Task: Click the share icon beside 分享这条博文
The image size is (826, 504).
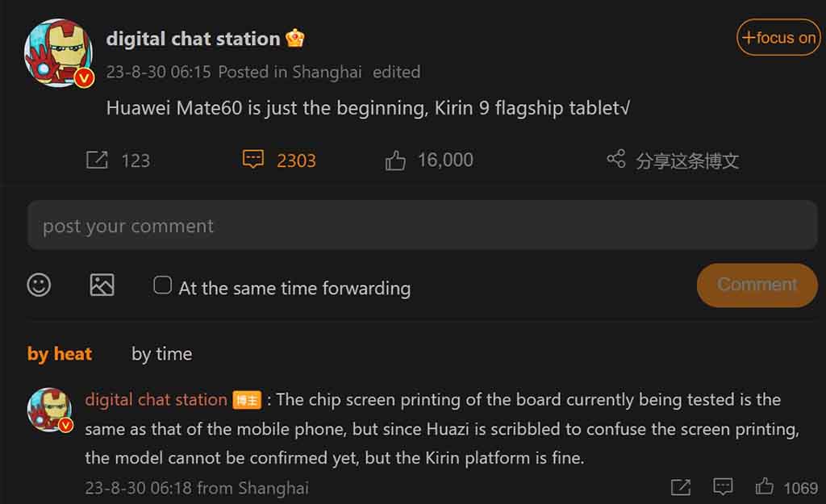Action: click(x=615, y=159)
